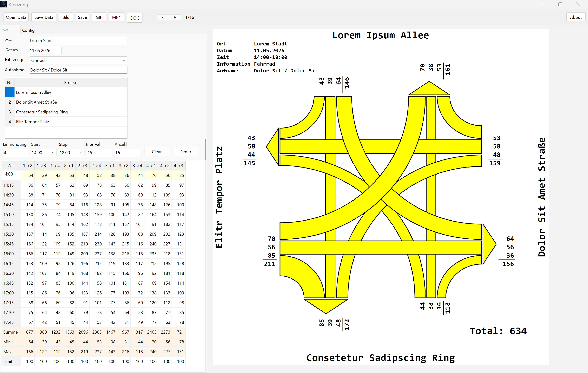Focus the Ort input field

click(78, 41)
